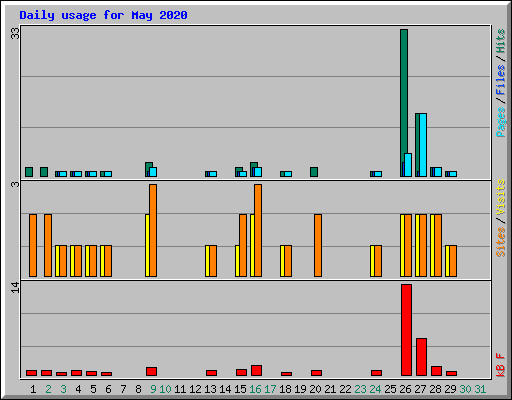Screen dimensions: 512x400
Task: Click the '3' axis maximum of sites chart
Action: pos(15,184)
